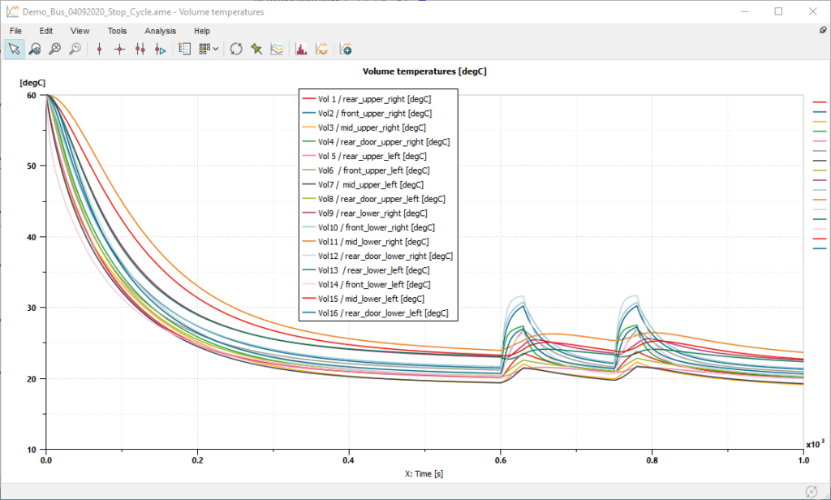The image size is (831, 500).
Task: Click the red histogram bars icon
Action: tap(302, 48)
